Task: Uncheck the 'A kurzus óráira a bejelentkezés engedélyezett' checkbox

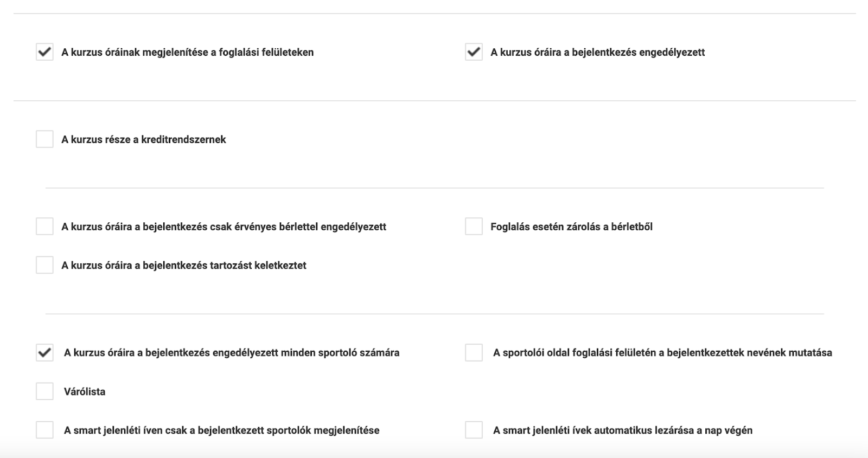Action: [x=474, y=52]
